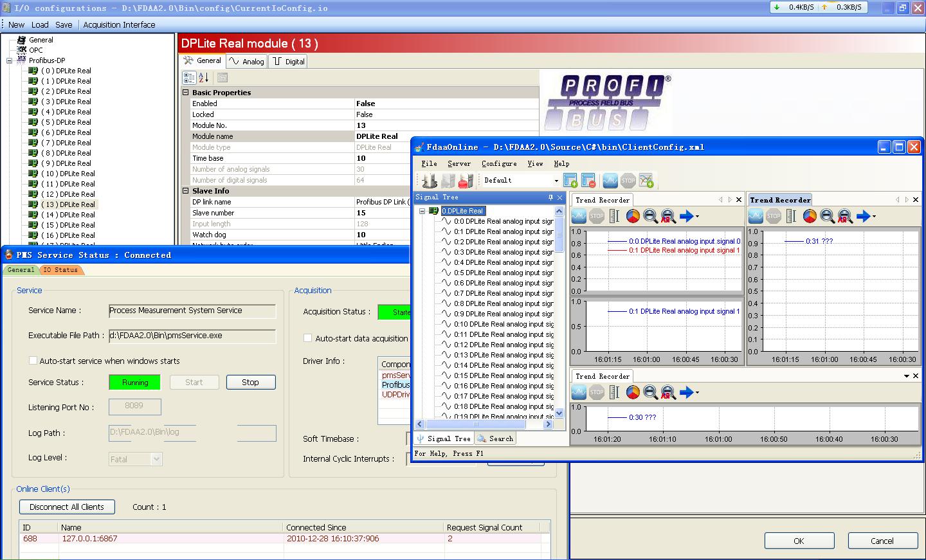Screen dimensions: 926x560
Task: Open the blue arrow dropdown in bottom Trend Recorder
Action: 697,393
